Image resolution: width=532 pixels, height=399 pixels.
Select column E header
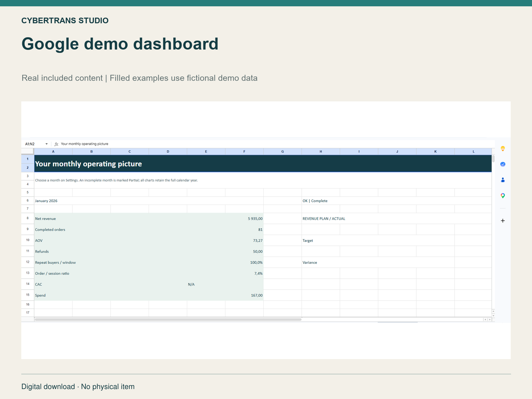point(206,152)
